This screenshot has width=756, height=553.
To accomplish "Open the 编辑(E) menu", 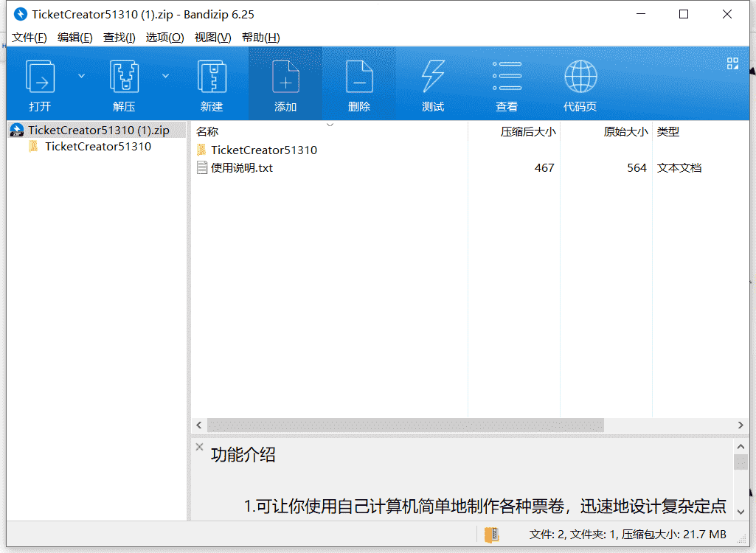I will [x=74, y=37].
